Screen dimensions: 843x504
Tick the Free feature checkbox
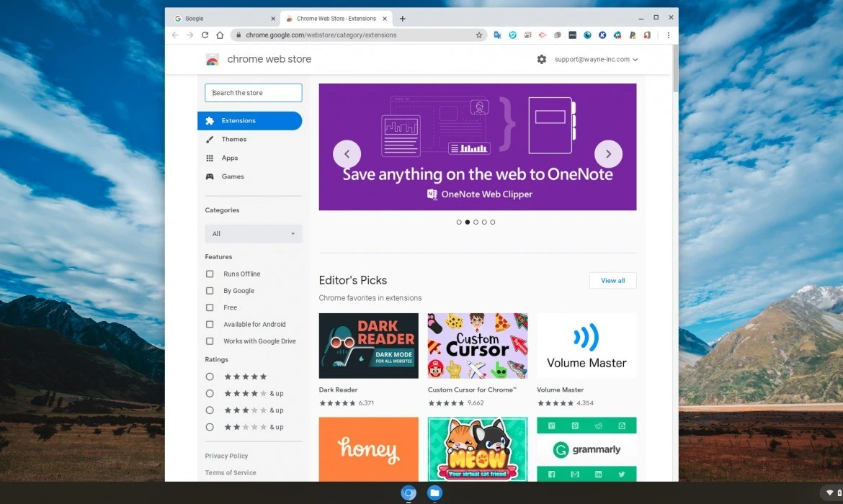pos(210,307)
